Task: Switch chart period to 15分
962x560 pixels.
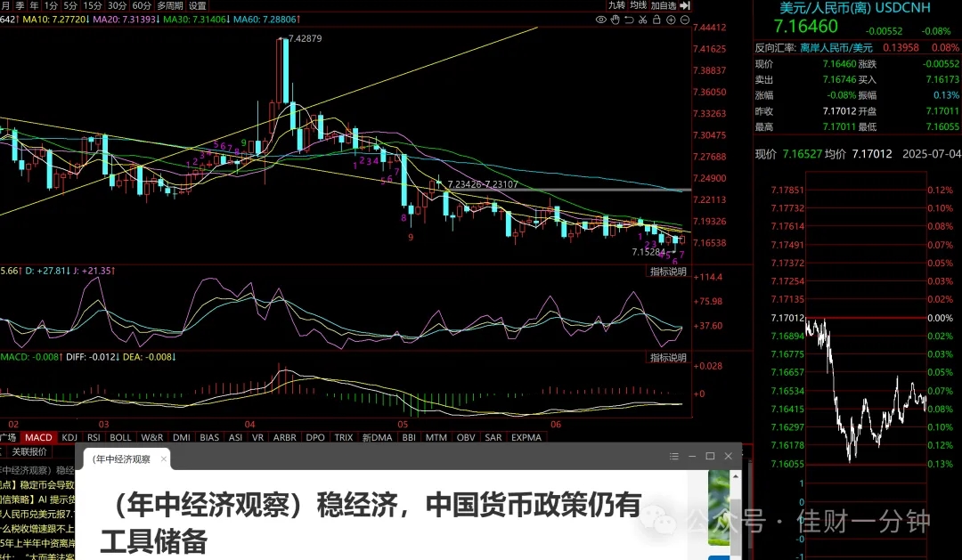Action: (x=93, y=5)
